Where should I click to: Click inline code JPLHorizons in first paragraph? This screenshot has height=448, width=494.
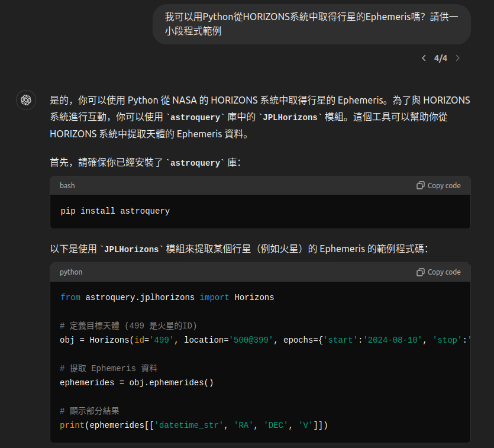tap(290, 118)
